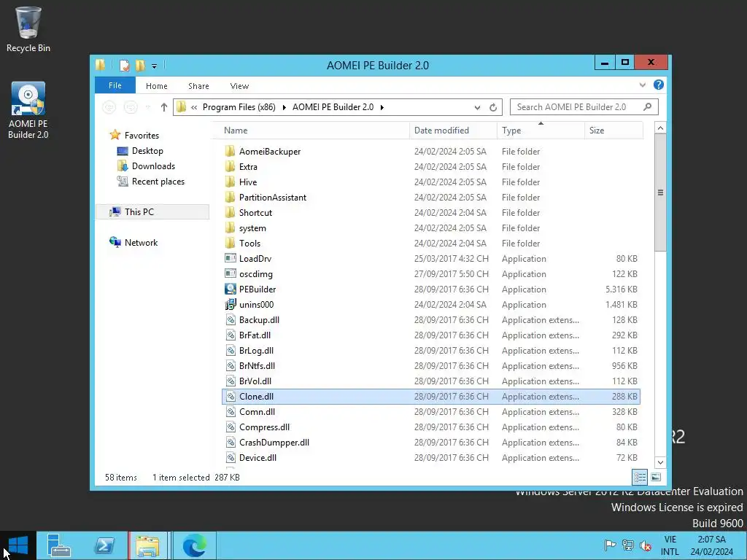Sort by the Date modified column header
This screenshot has width=747, height=560.
coord(453,131)
